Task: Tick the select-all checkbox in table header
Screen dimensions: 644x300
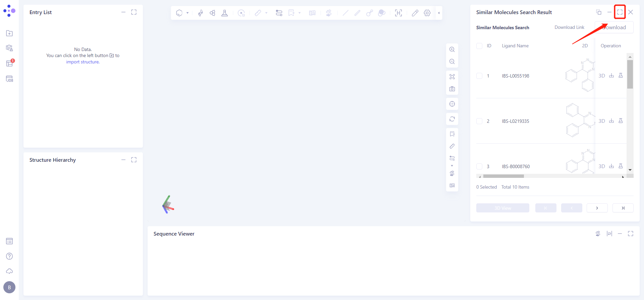Action: tap(479, 46)
